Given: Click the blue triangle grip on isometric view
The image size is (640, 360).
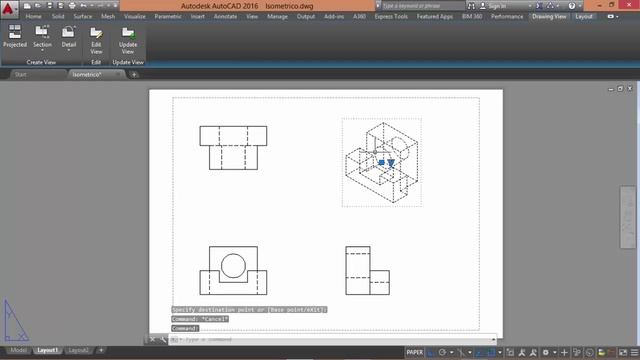Looking at the screenshot, I should (391, 163).
